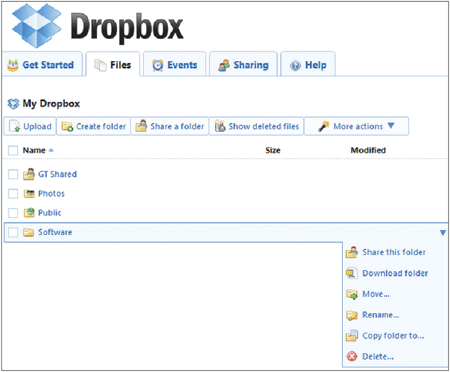Open the More actions dropdown

click(x=356, y=126)
